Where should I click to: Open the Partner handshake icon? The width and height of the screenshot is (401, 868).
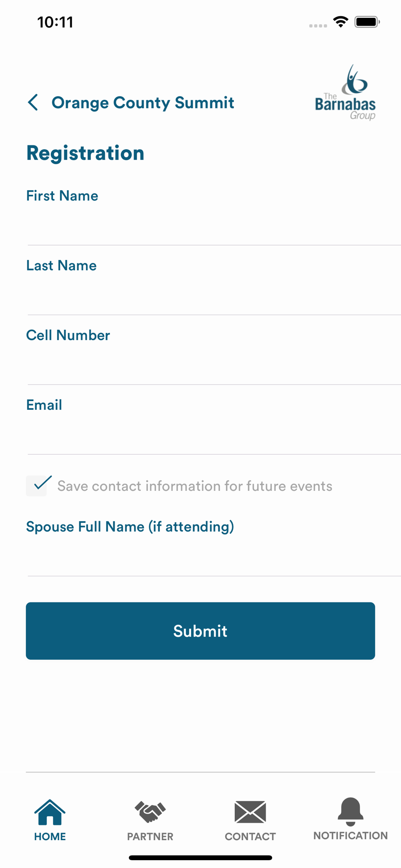click(x=150, y=812)
